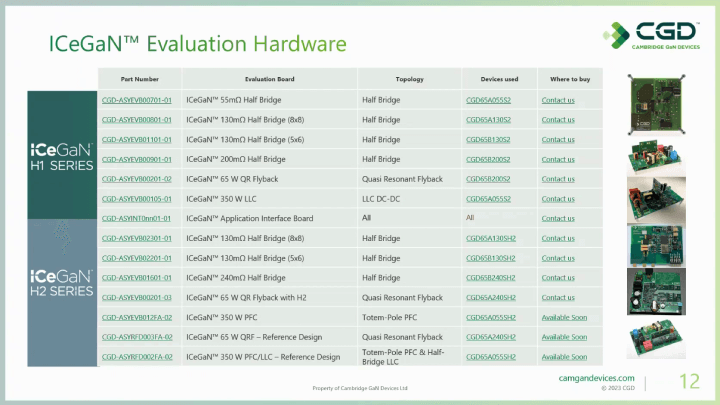Follow CGD65A055S2 link in 350 W LLC row
The width and height of the screenshot is (720, 405).
point(488,199)
